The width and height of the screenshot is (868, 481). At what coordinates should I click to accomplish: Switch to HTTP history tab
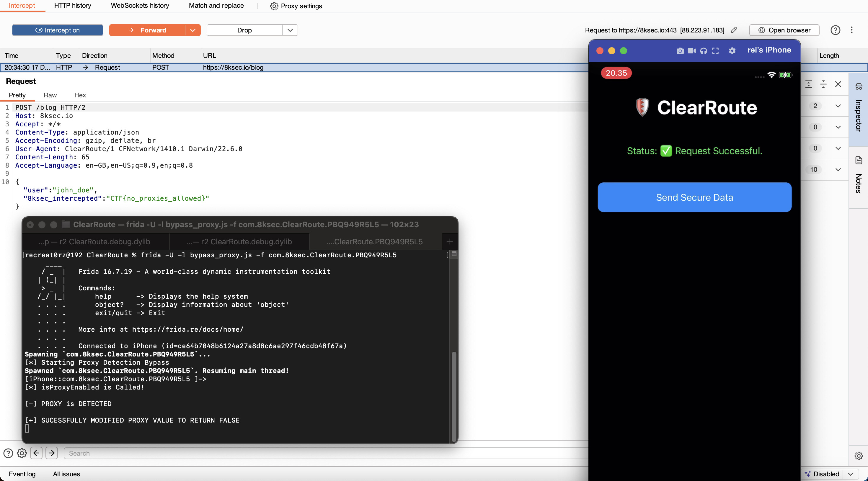pos(72,6)
